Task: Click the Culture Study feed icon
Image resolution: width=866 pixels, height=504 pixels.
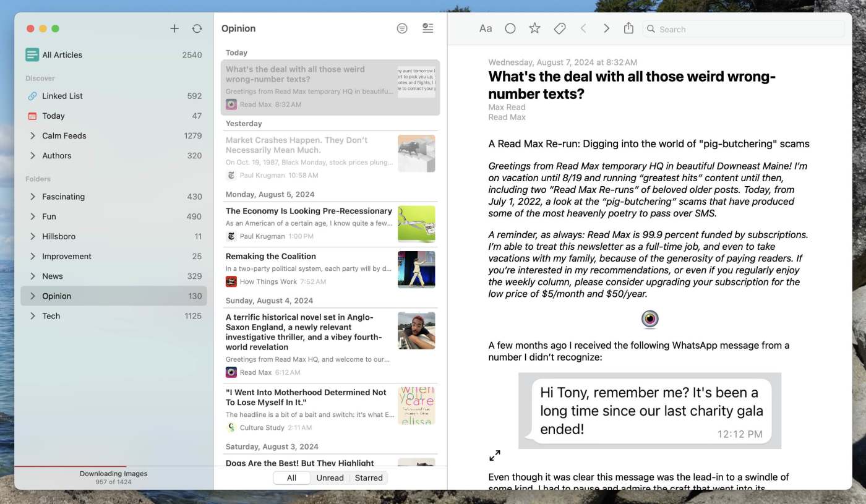Action: click(231, 427)
